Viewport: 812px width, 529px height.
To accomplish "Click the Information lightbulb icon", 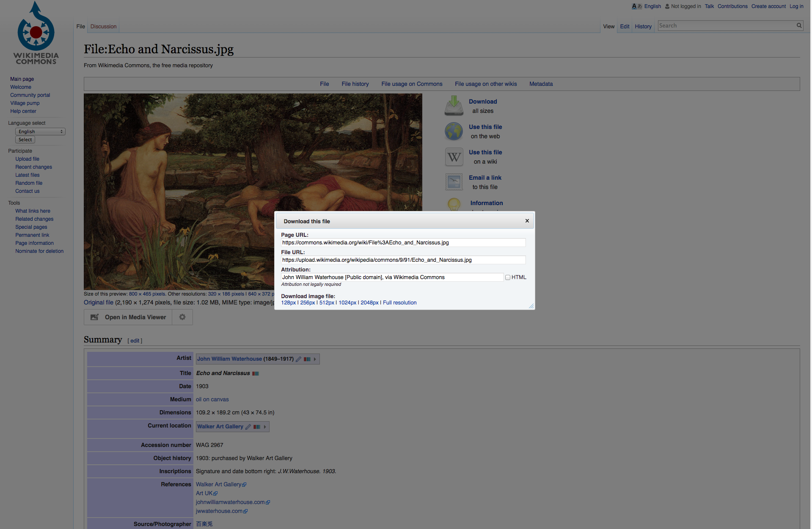I will 454,205.
